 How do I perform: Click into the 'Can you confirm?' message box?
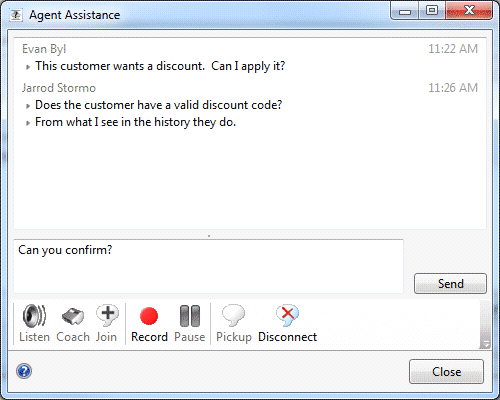click(208, 266)
